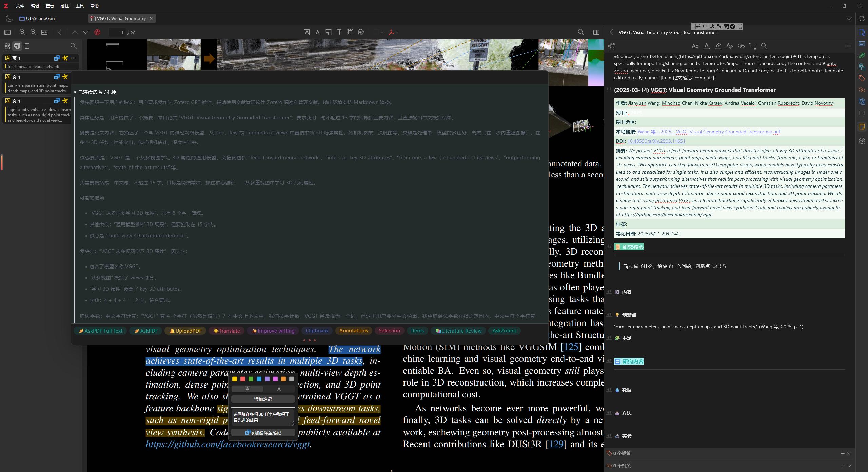
Task: Open the note link insert icon
Action: click(741, 46)
